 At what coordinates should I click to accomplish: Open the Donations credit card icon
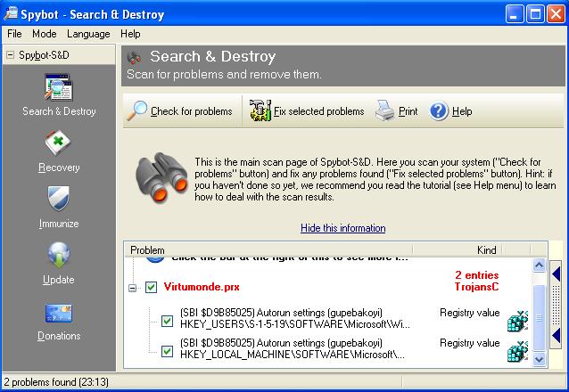tap(59, 313)
